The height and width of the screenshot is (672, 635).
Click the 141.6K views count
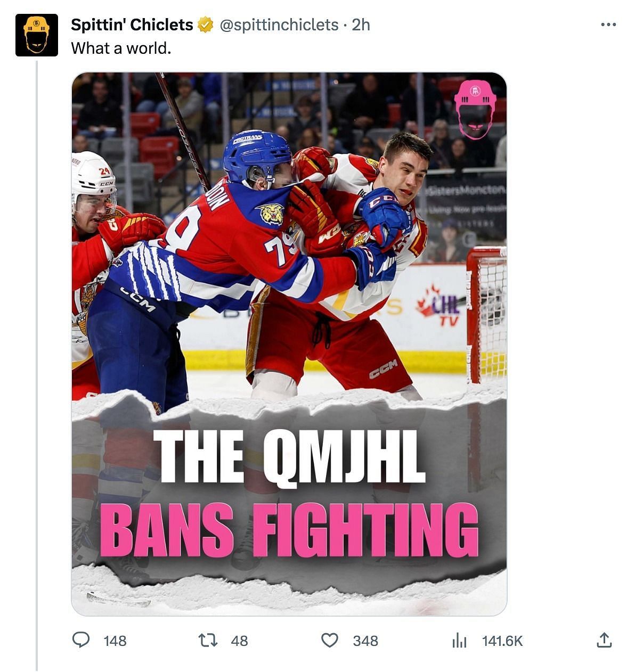[502, 641]
